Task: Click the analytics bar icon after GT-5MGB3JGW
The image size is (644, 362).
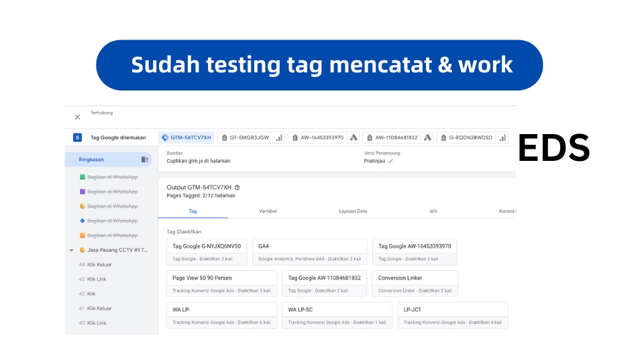Action: tap(279, 137)
